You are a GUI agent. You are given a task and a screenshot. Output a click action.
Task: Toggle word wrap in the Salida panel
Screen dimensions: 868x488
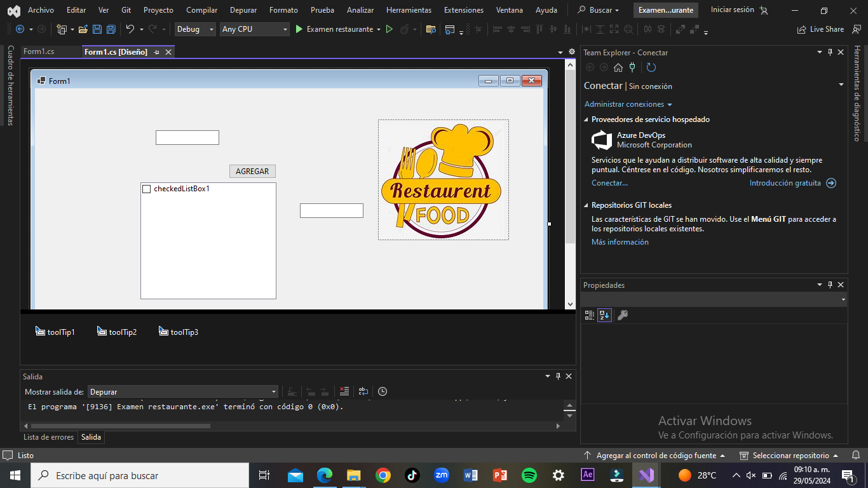point(363,391)
